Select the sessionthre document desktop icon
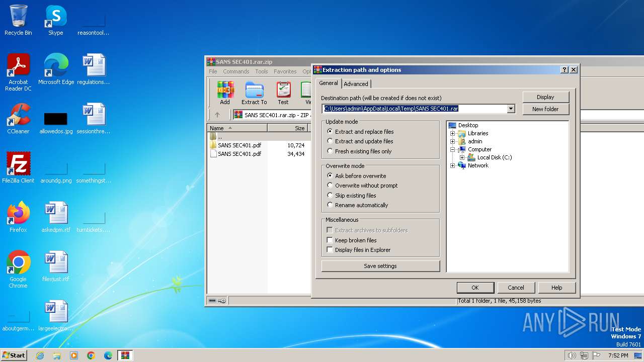644x362 pixels. tap(94, 119)
